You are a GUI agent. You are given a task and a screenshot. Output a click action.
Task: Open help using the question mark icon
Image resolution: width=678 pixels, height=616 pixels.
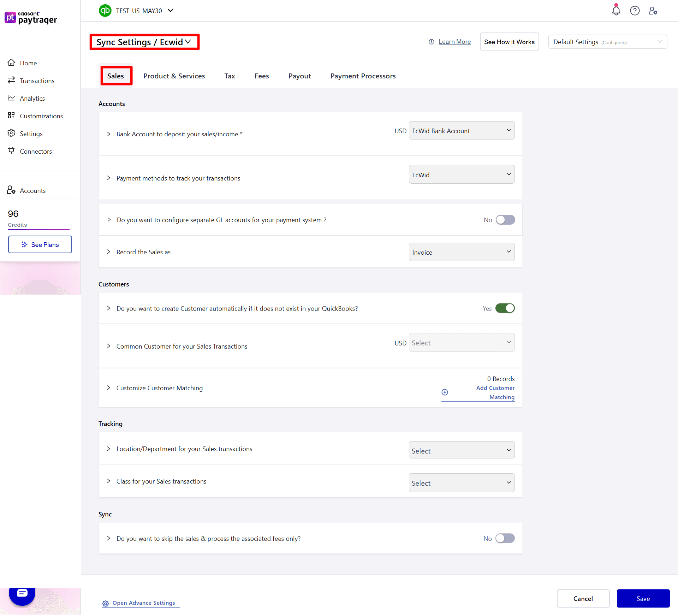(x=635, y=11)
